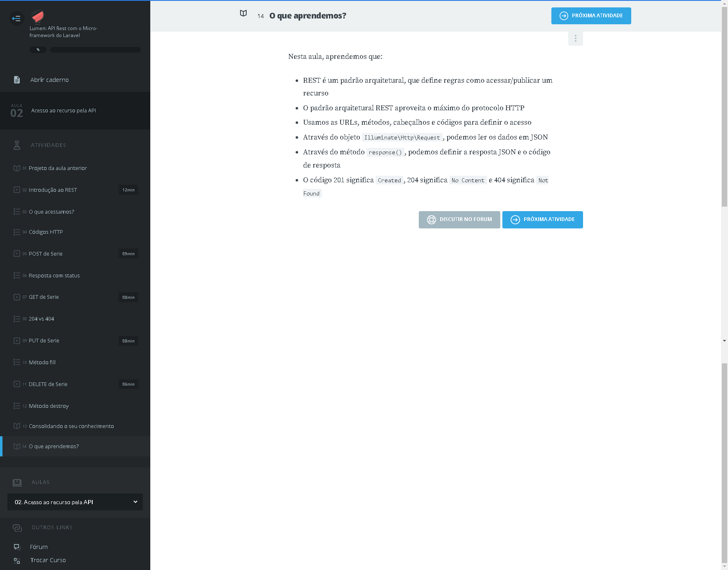
Task: Open the notebook via Abrir caderno icon
Action: tap(17, 80)
